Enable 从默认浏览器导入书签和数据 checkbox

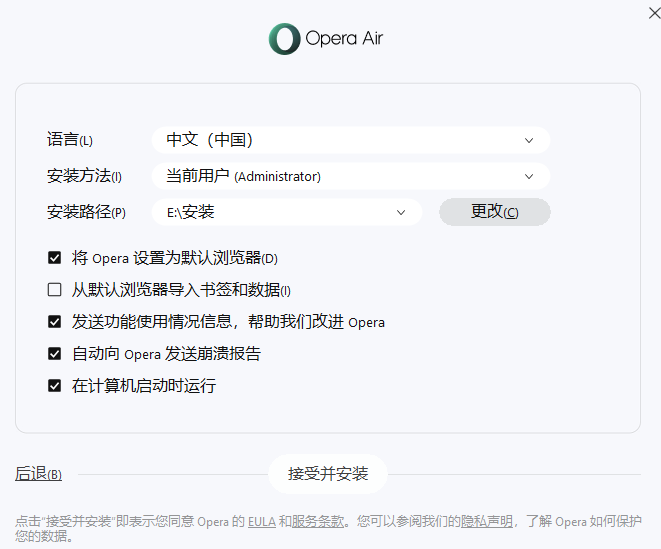pyautogui.click(x=54, y=290)
